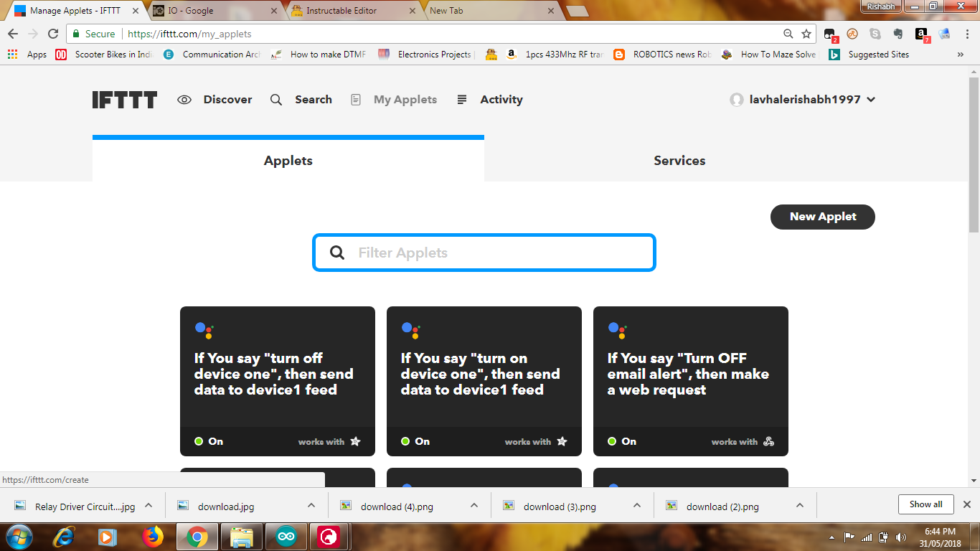This screenshot has width=980, height=551.
Task: Click Webhooks icon on "Turn OFF email alert" card
Action: click(768, 441)
